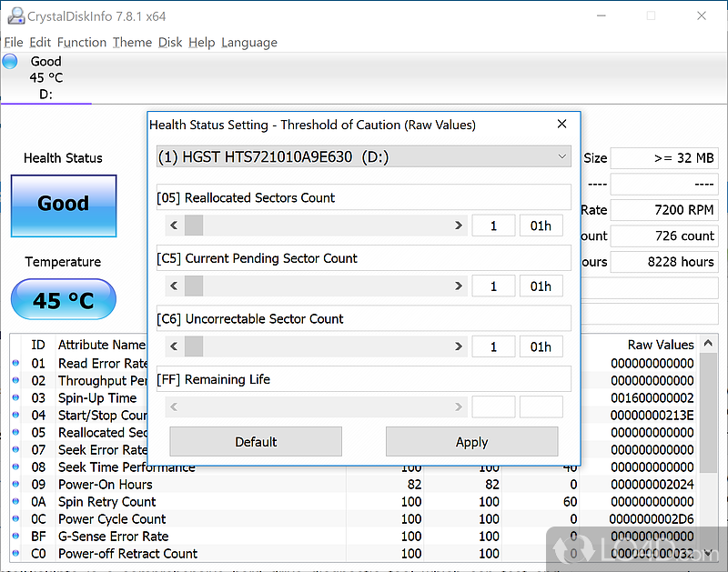
Task: Click the 8228 hours field
Action: point(664,262)
